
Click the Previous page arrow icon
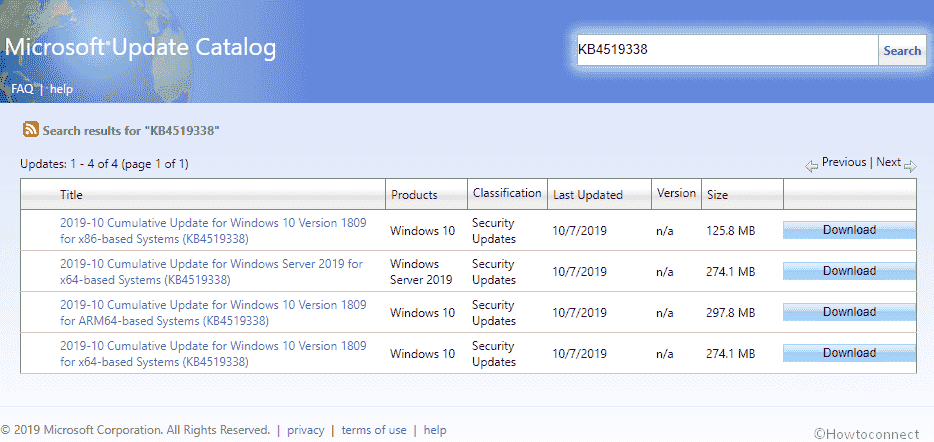(x=811, y=167)
